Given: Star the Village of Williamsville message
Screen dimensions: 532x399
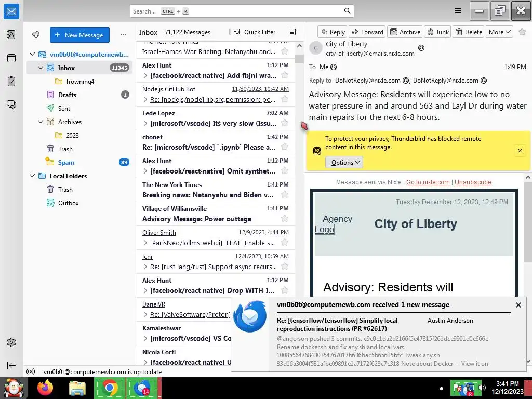Looking at the screenshot, I should click(285, 219).
